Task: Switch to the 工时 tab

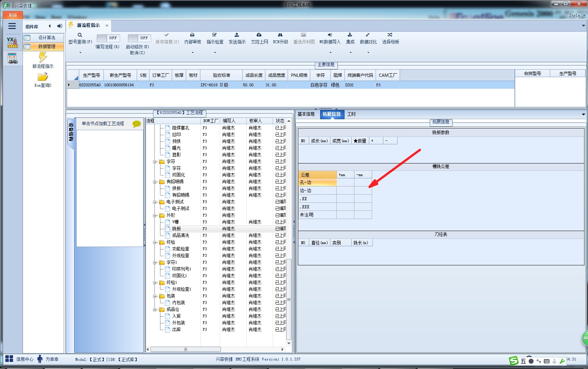Action: pyautogui.click(x=351, y=114)
